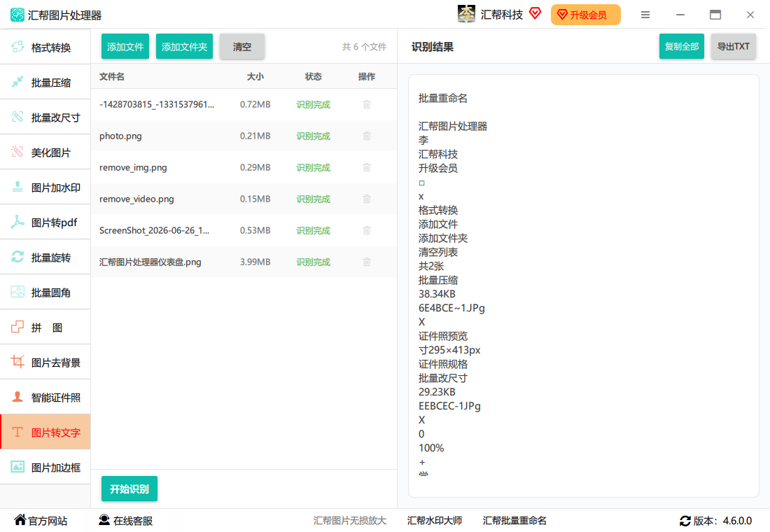Click the 状态 column header
The height and width of the screenshot is (532, 770).
pyautogui.click(x=314, y=76)
